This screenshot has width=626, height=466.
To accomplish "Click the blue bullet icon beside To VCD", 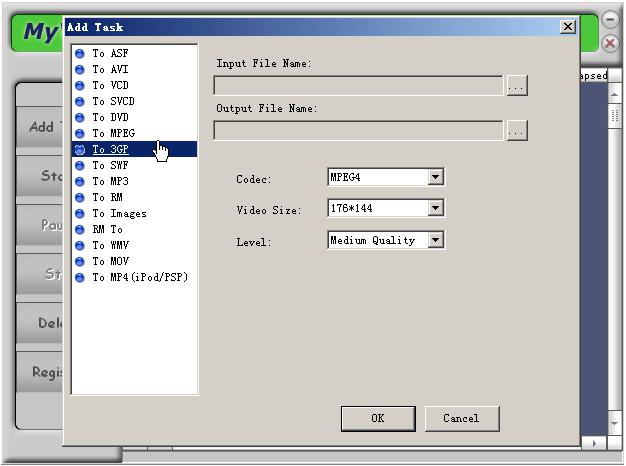I will (x=80, y=85).
